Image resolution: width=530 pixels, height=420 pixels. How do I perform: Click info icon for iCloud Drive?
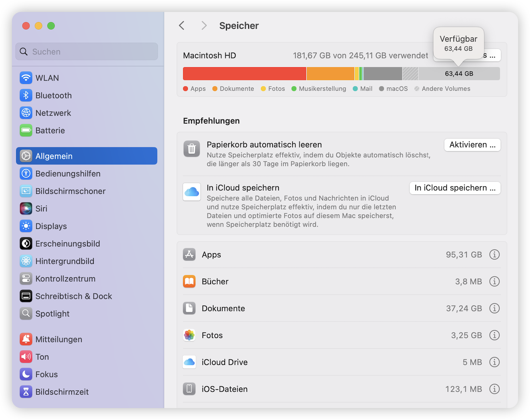[495, 362]
